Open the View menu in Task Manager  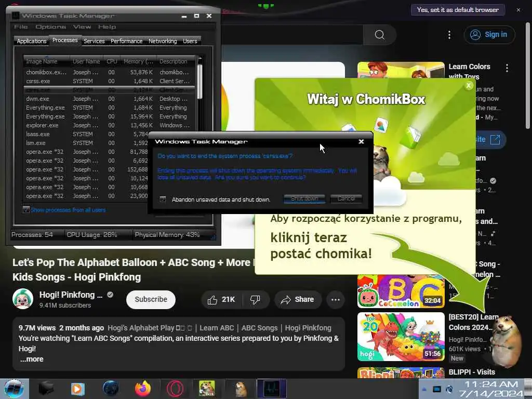point(82,26)
